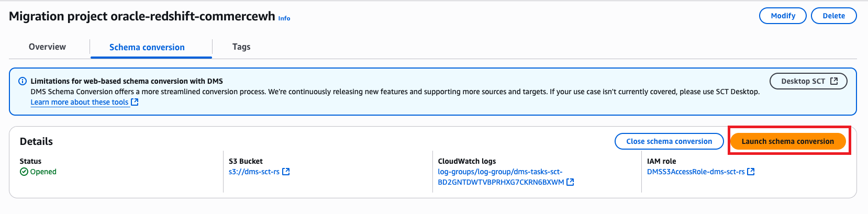Open Desktop SCT button

pos(803,81)
